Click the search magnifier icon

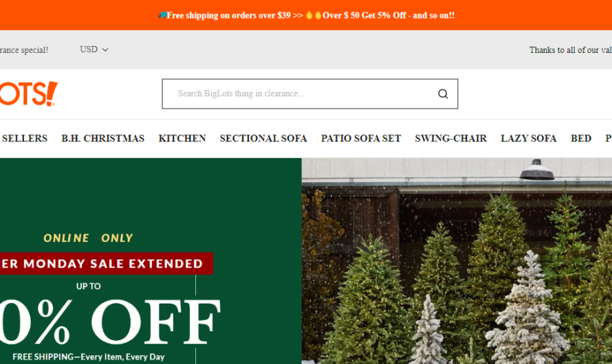pos(443,94)
